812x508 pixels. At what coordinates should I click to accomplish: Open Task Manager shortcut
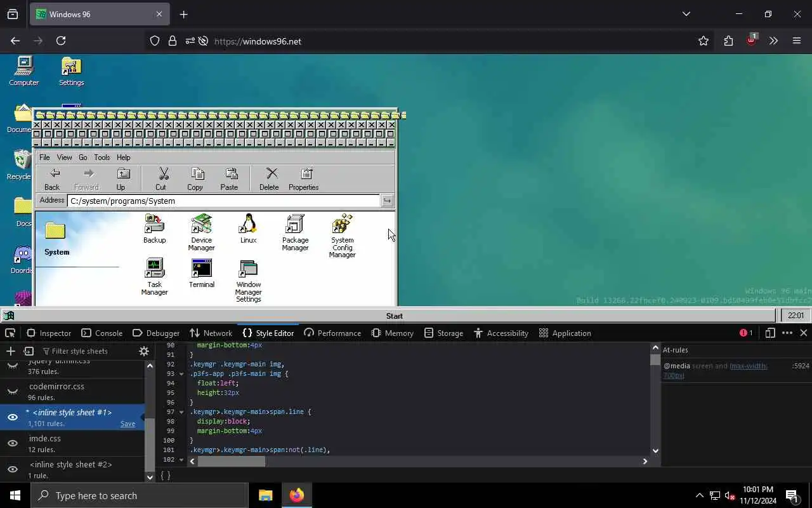154,277
